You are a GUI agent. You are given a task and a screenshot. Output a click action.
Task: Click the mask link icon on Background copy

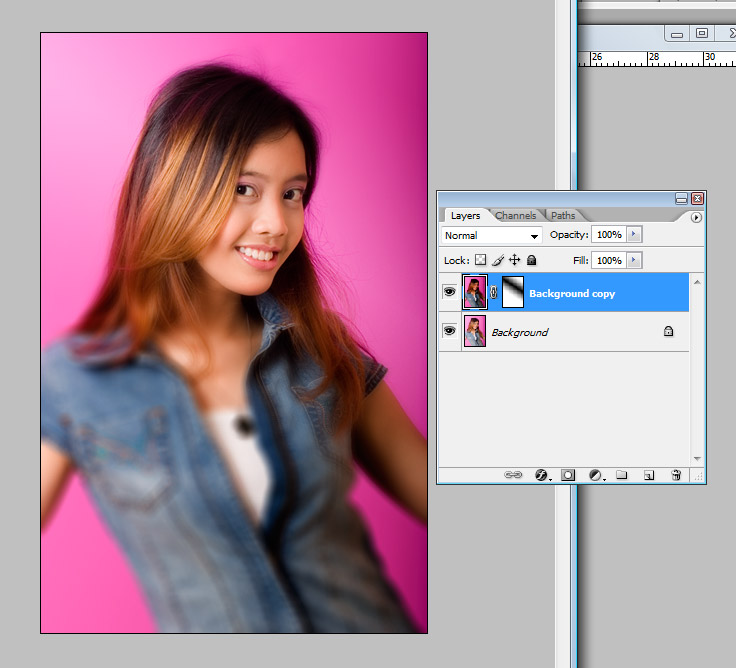click(x=493, y=293)
